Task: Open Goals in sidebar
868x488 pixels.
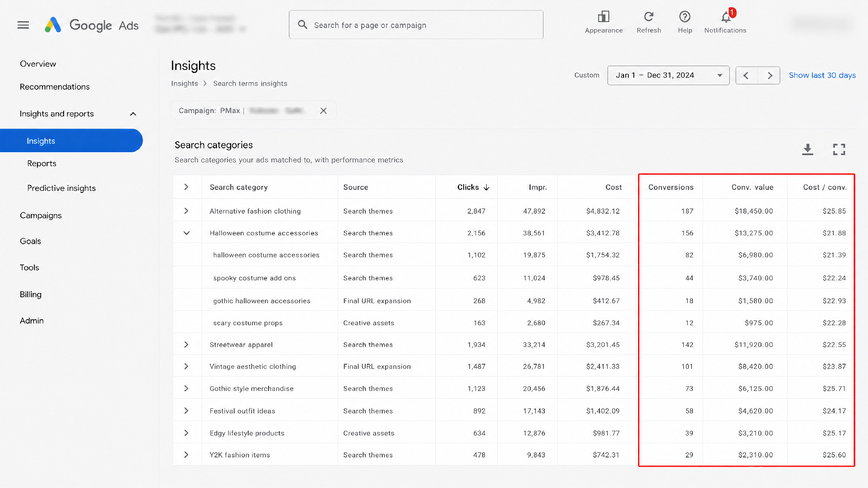Action: [x=31, y=242]
